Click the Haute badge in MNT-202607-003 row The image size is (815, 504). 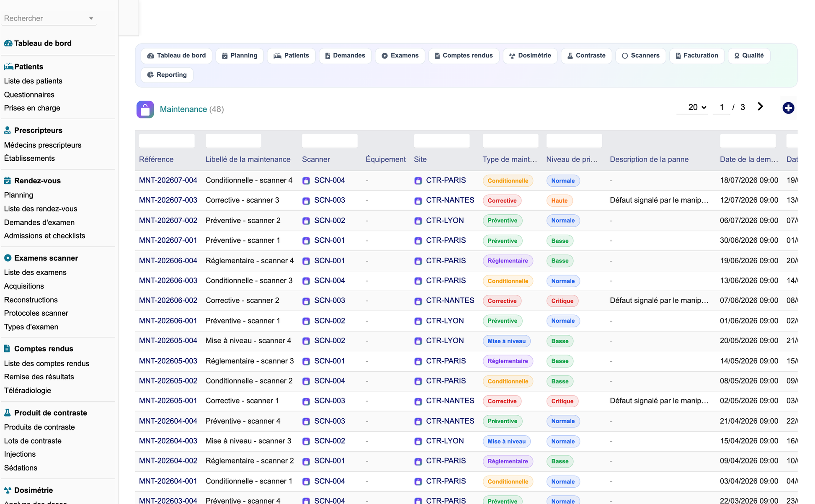click(x=559, y=201)
